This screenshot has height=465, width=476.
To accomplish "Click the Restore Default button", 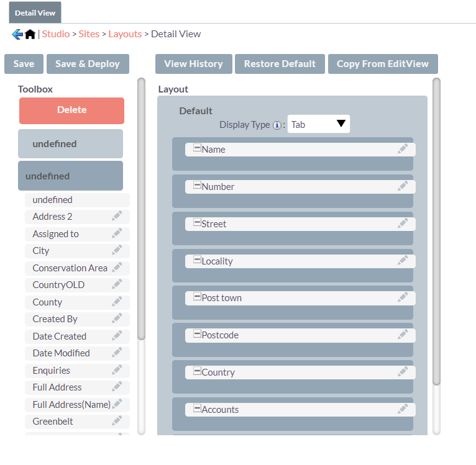I will coord(280,64).
